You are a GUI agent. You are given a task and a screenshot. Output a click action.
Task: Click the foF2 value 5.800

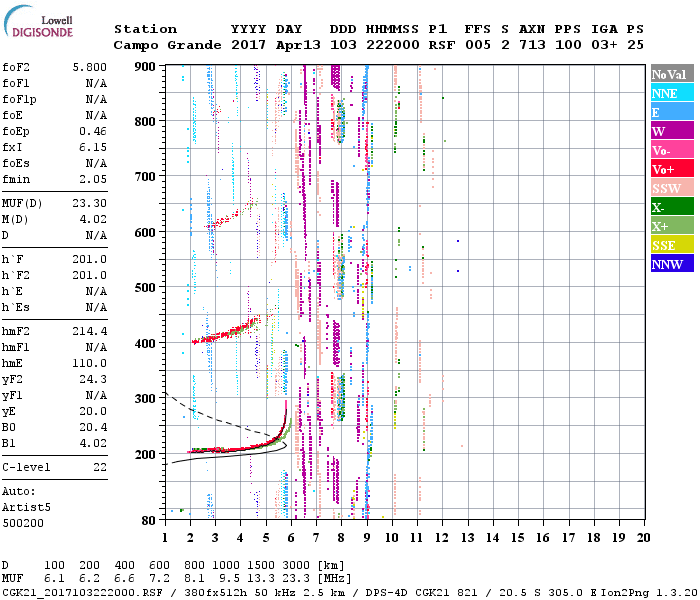[91, 66]
